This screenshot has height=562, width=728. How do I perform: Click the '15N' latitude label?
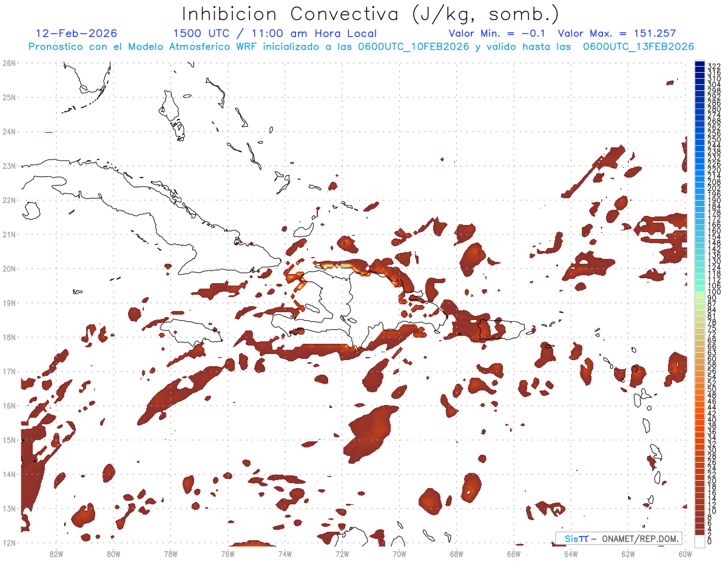click(x=9, y=440)
